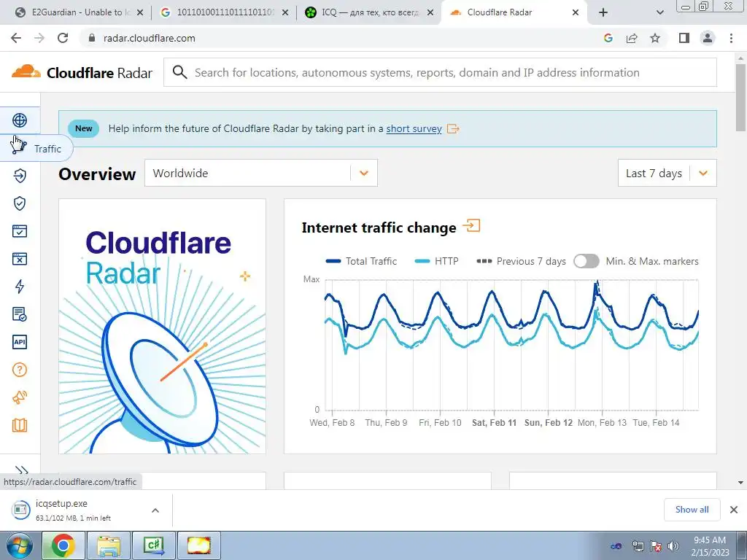This screenshot has width=747, height=560.
Task: Open the document-with-check reports sidebar icon
Action: [20, 314]
